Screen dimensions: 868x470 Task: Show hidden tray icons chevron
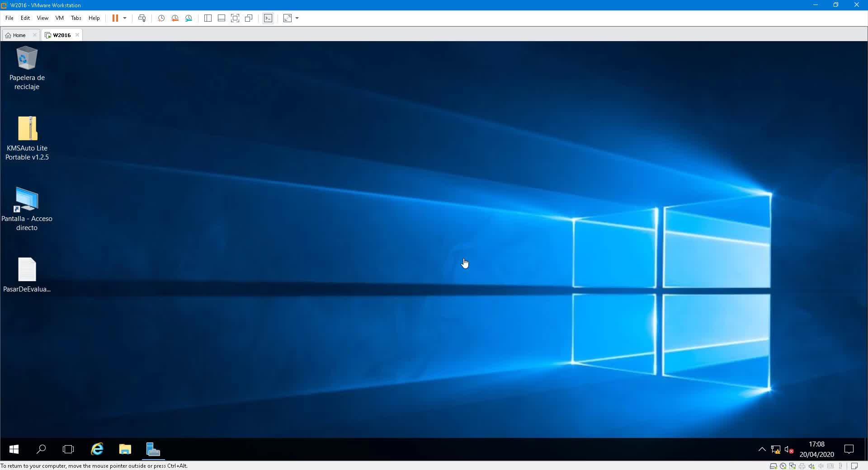(762, 449)
